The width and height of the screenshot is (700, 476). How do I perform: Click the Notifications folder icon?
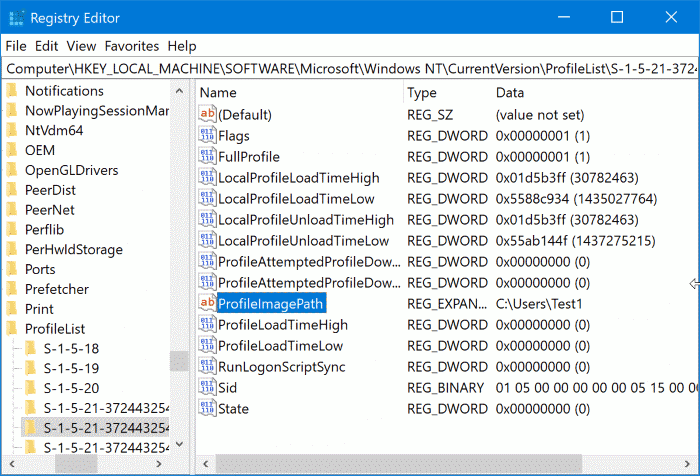[12, 91]
